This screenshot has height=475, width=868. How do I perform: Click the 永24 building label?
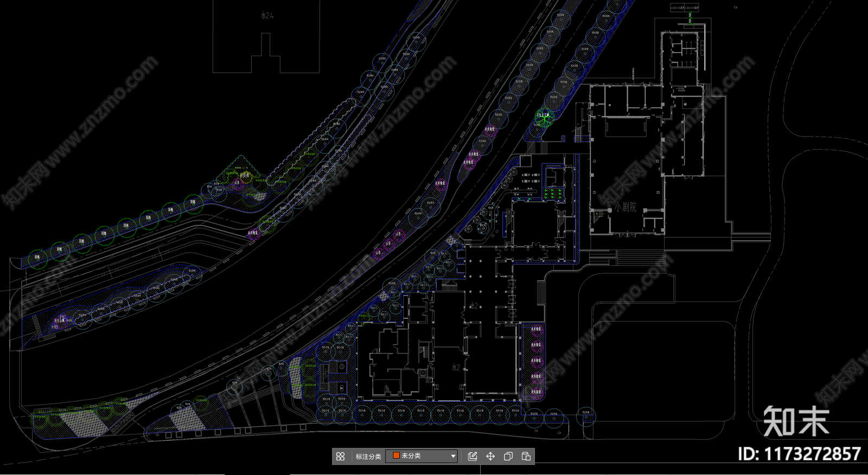pos(267,16)
